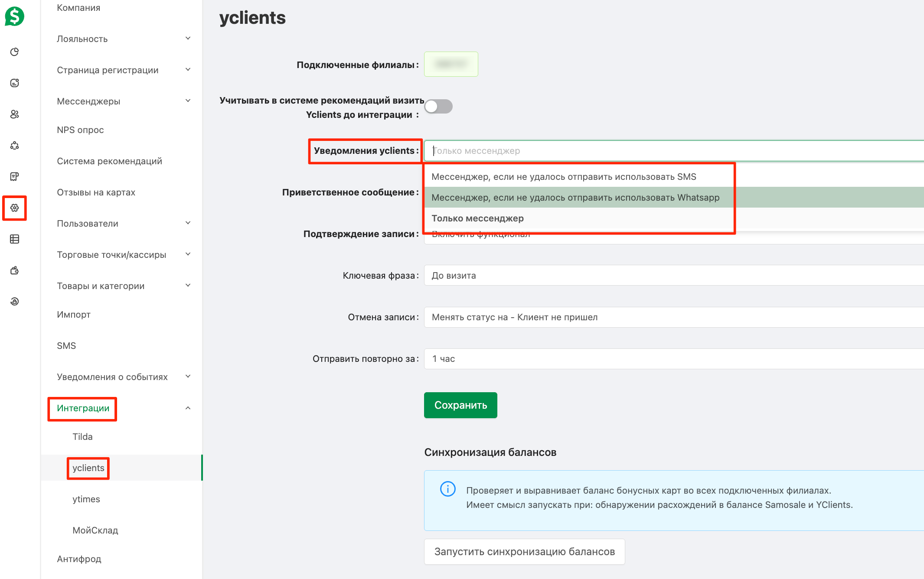Select 'Только мессенджер' dropdown option

[477, 218]
